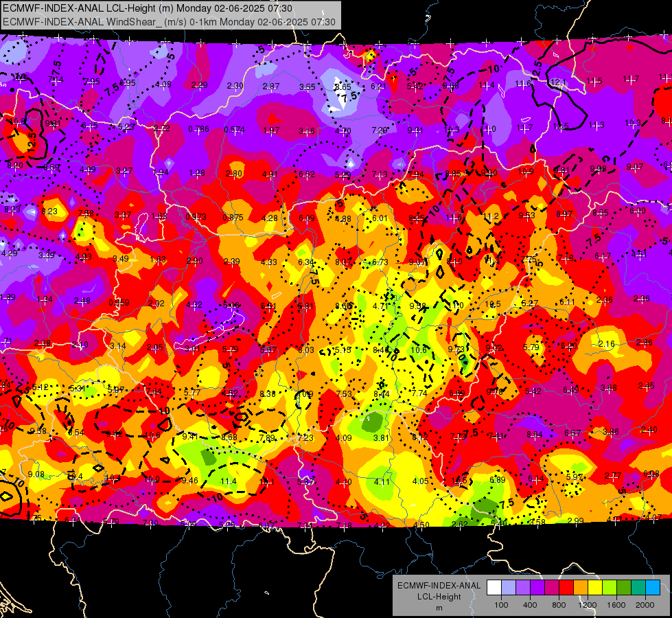672x618 pixels.
Task: Click the legend label 1200
Action: tap(587, 605)
